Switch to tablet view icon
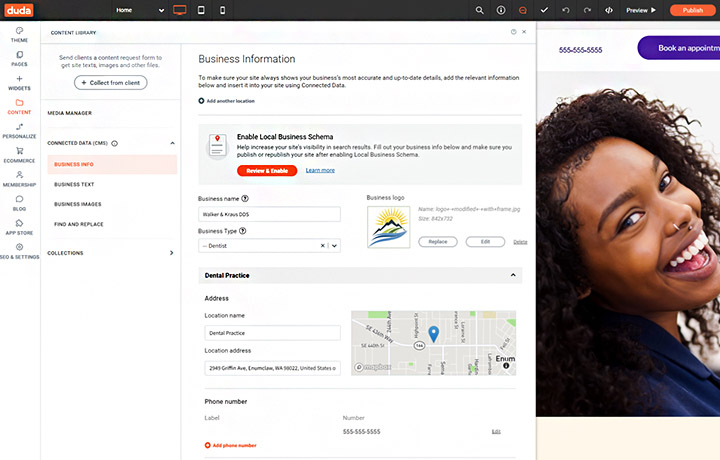 (x=201, y=10)
